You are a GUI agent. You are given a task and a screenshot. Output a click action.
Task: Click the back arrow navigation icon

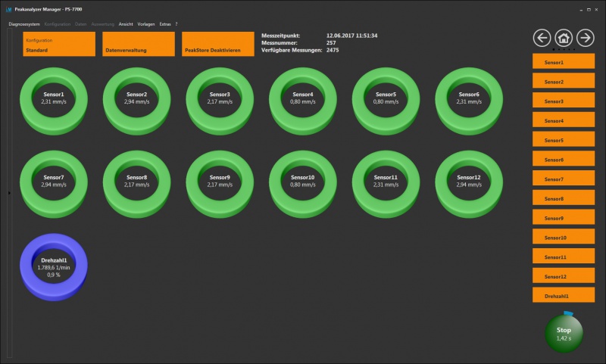(542, 38)
